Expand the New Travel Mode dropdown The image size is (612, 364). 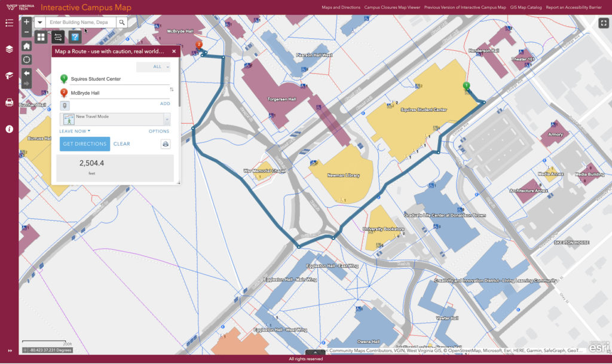(x=167, y=119)
